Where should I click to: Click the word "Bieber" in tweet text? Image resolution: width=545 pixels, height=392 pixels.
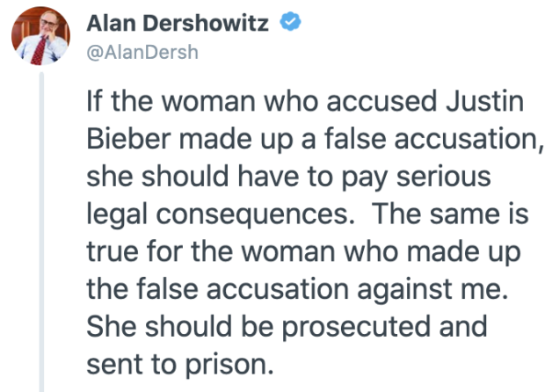[x=128, y=139]
